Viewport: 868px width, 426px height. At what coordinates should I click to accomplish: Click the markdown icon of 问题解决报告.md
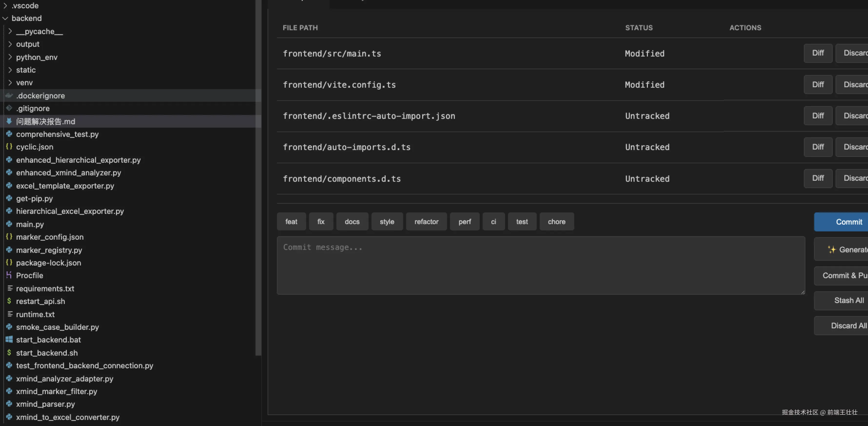[x=9, y=121]
